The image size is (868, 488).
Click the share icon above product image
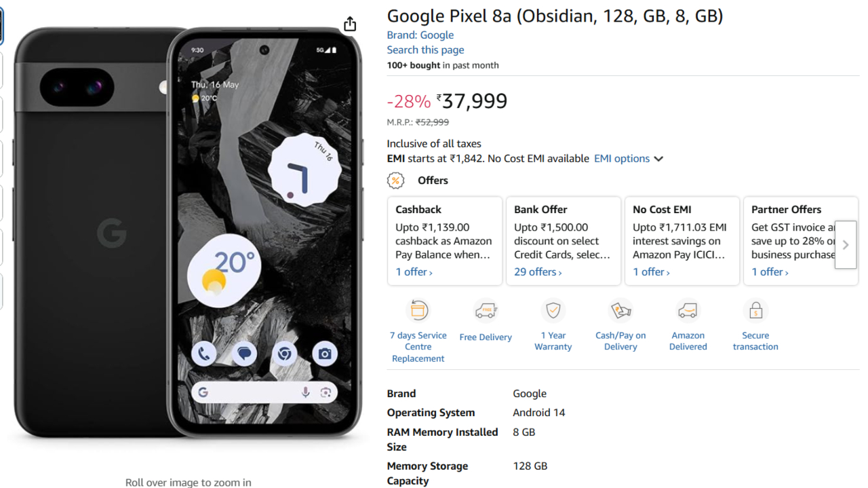(350, 24)
